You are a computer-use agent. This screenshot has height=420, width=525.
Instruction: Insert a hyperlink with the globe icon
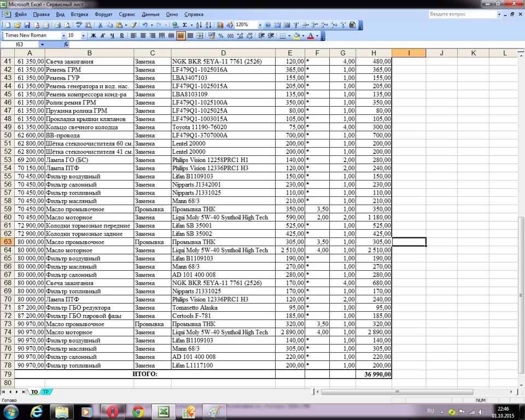[175, 25]
